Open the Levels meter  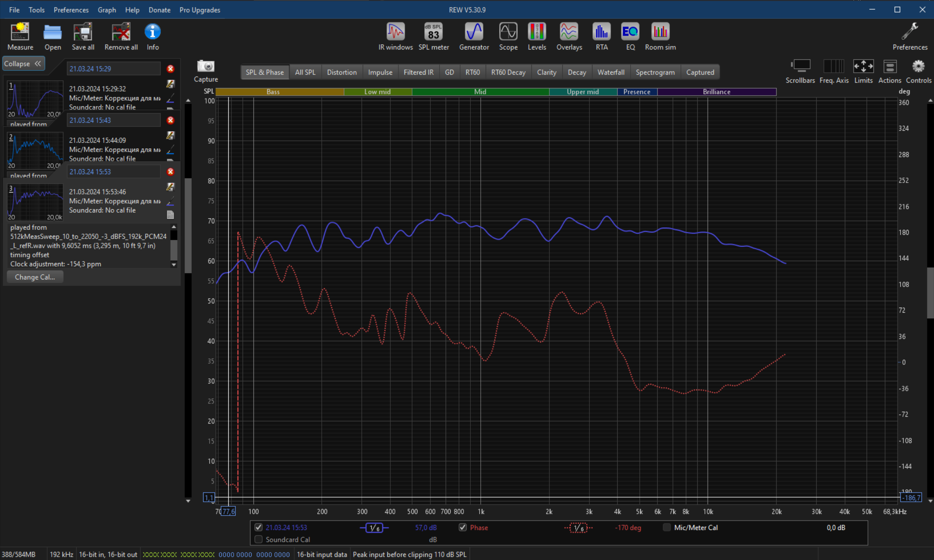click(537, 37)
